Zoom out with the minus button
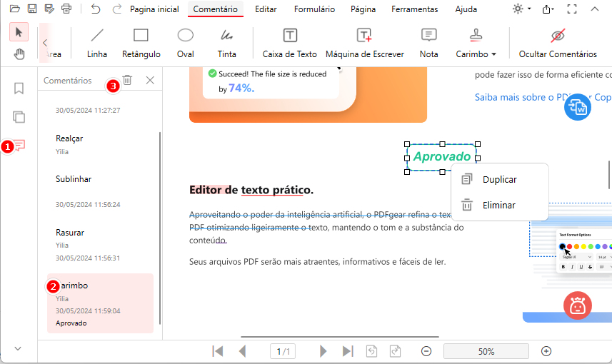Viewport: 612px width, 364px height. pyautogui.click(x=426, y=351)
